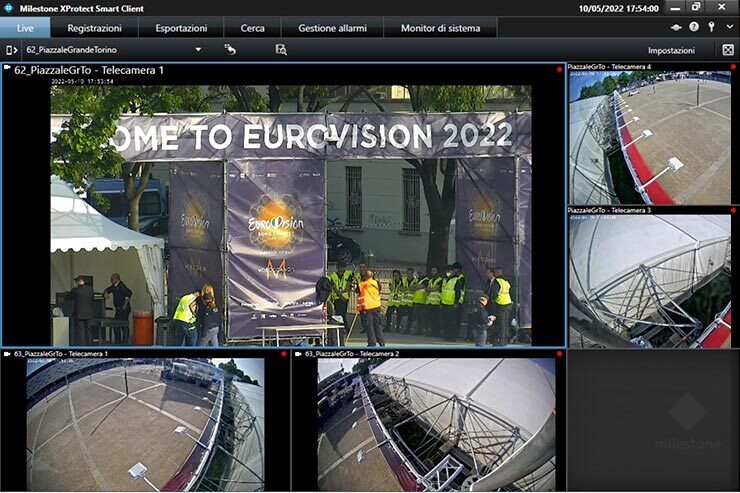Image resolution: width=740 pixels, height=493 pixels.
Task: Open the Esportazioni tab
Action: (x=181, y=28)
